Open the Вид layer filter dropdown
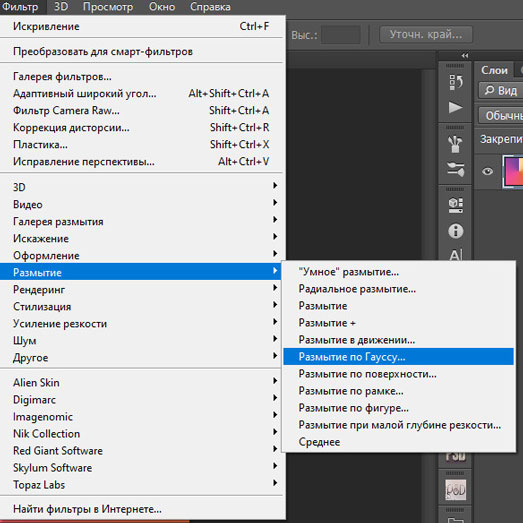This screenshot has width=523, height=523. point(501,90)
